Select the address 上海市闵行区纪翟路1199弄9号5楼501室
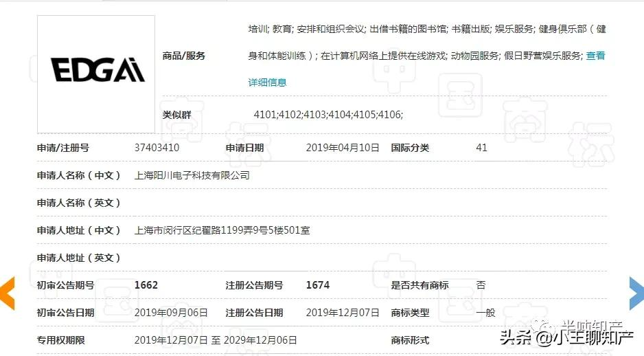Screen dimensions: 644x356 click(222, 230)
